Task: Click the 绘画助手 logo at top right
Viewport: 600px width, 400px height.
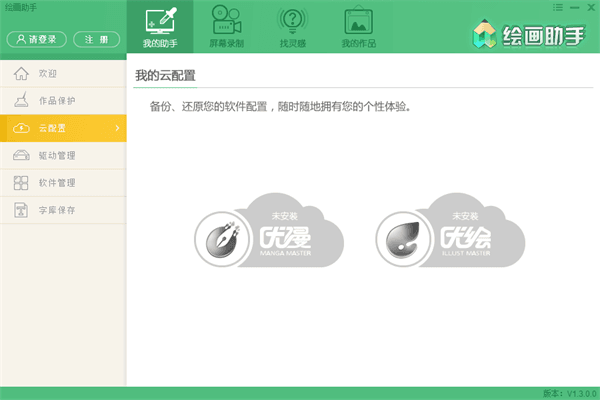Action: coord(529,32)
